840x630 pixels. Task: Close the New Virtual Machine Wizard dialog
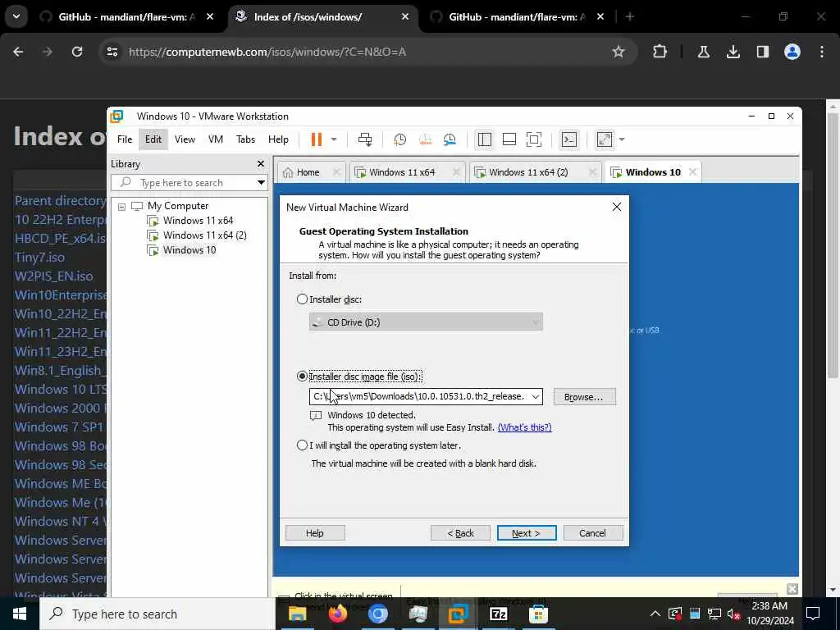[x=617, y=207]
